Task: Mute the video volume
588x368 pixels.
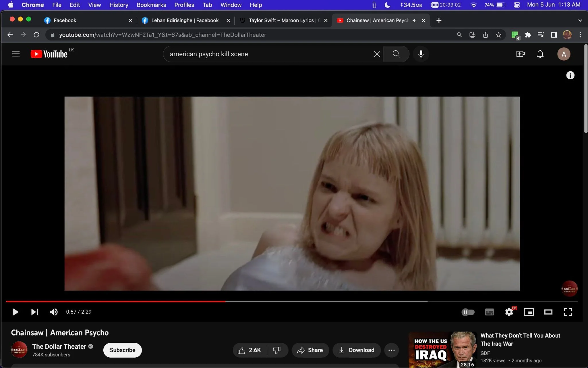Action: coord(54,312)
